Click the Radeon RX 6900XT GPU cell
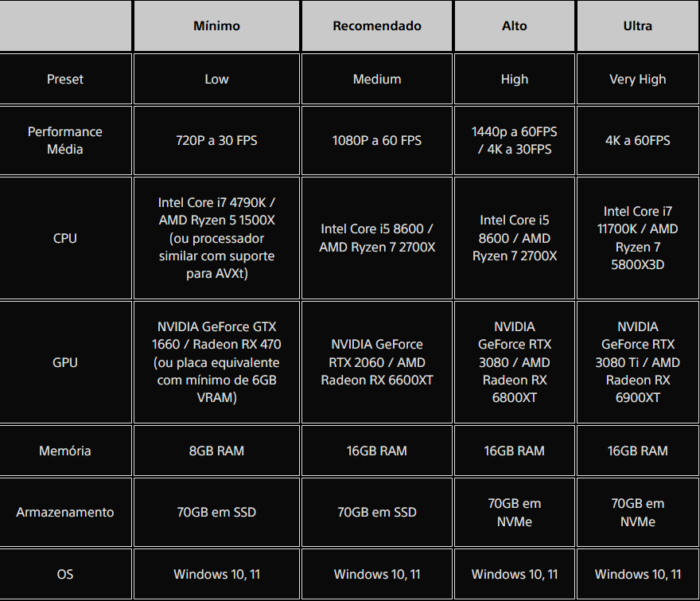 pyautogui.click(x=638, y=362)
